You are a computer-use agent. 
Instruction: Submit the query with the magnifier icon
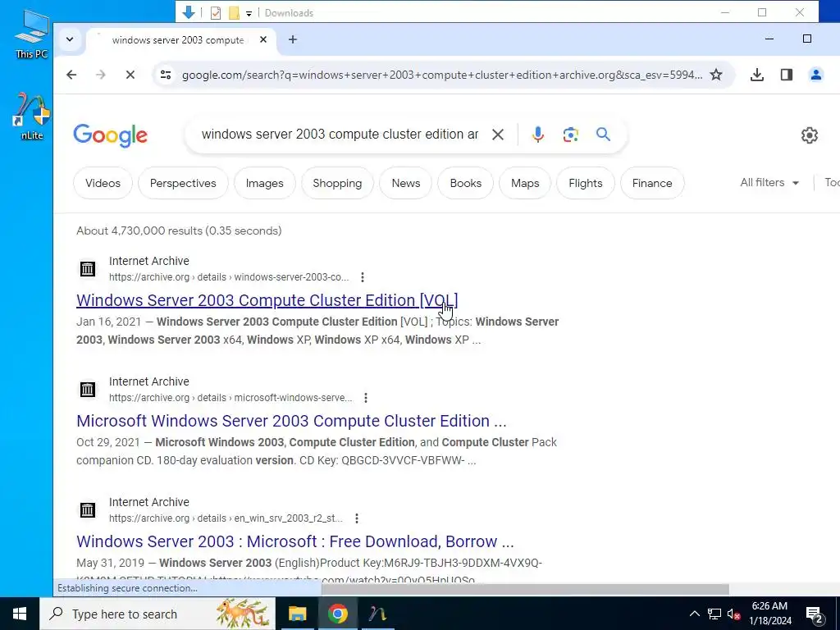coord(603,135)
